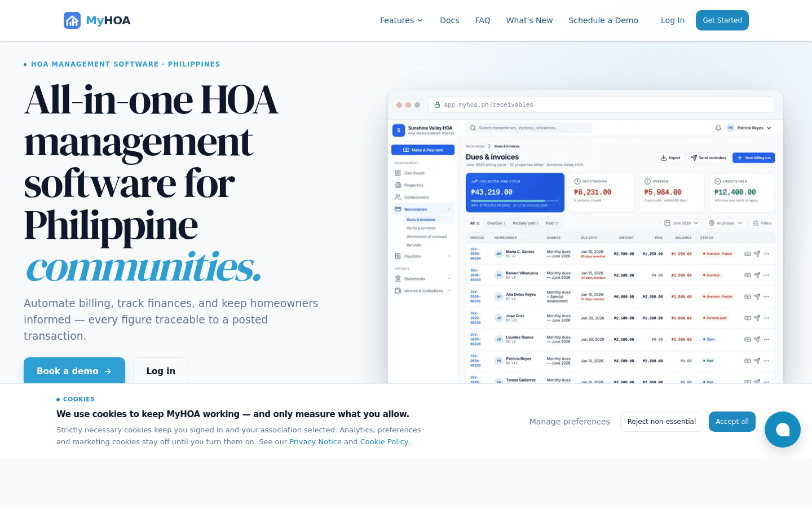The height and width of the screenshot is (508, 812).
Task: Accept all cookies
Action: [732, 422]
